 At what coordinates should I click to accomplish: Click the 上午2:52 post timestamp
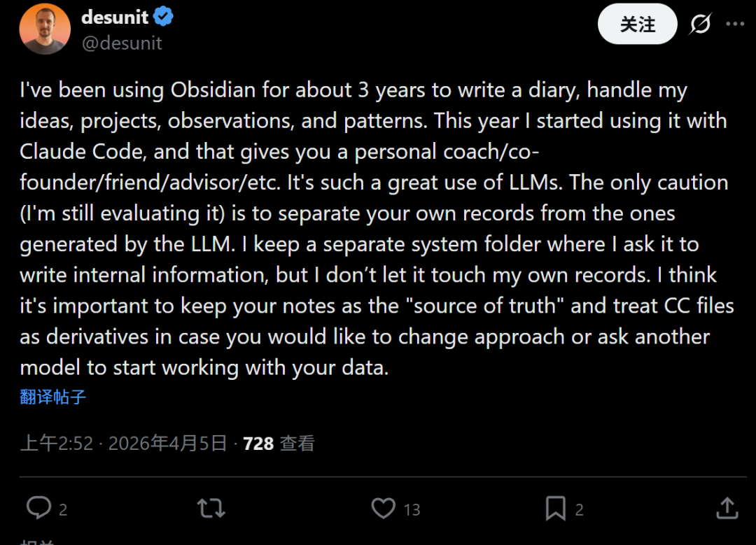(x=57, y=443)
